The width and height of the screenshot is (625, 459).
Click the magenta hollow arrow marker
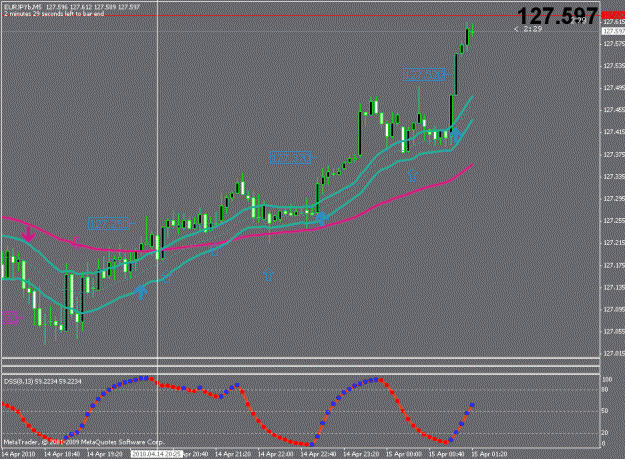click(x=77, y=242)
